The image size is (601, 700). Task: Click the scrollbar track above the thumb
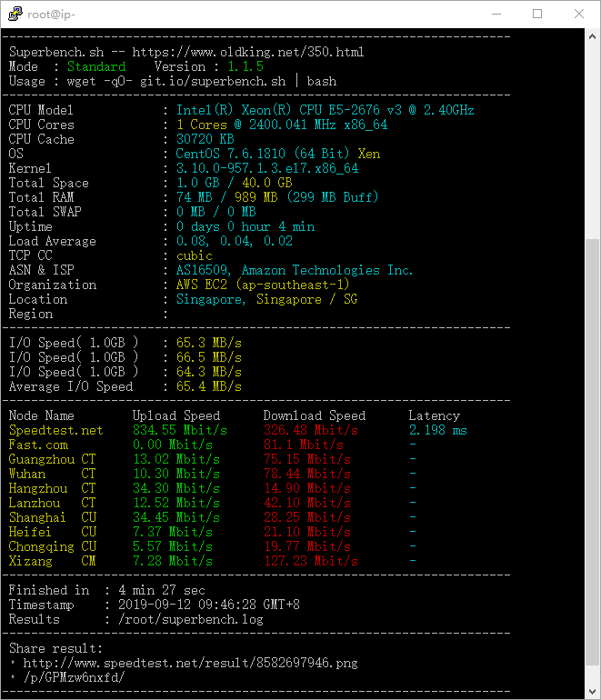tap(592, 136)
